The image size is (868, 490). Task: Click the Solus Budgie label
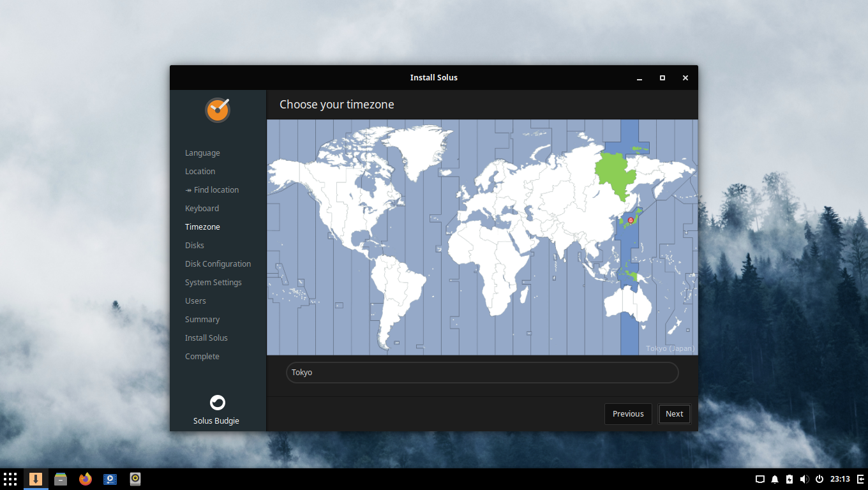216,421
